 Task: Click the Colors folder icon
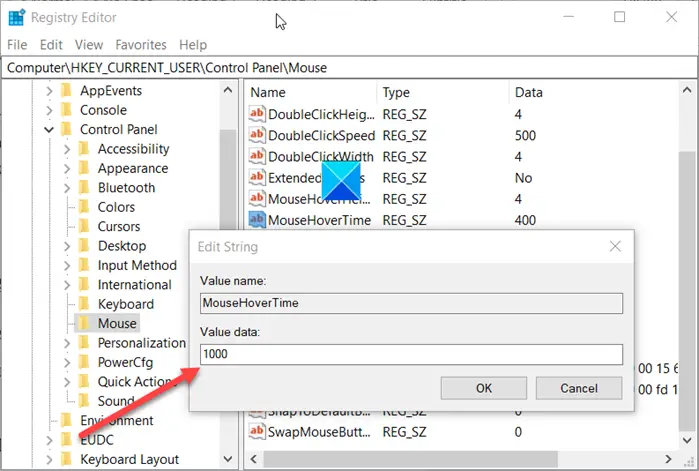tap(84, 207)
